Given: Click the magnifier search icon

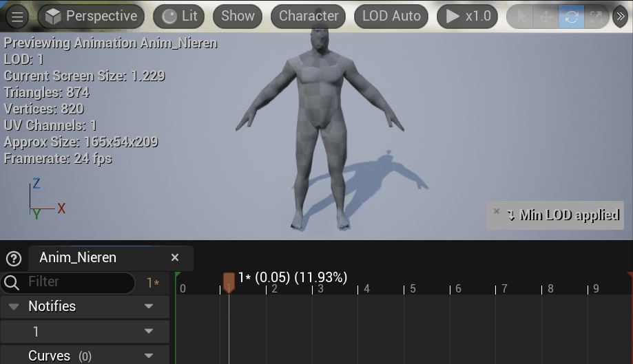Looking at the screenshot, I should click(x=12, y=283).
